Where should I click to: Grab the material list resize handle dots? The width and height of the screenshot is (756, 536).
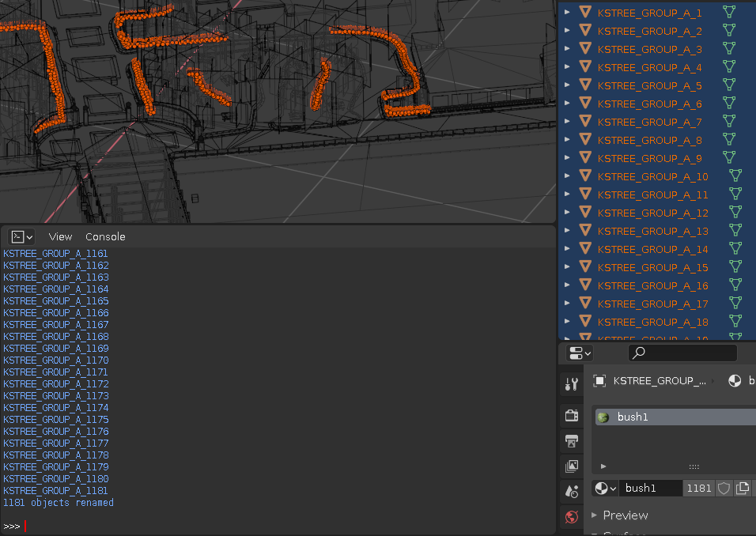click(694, 466)
